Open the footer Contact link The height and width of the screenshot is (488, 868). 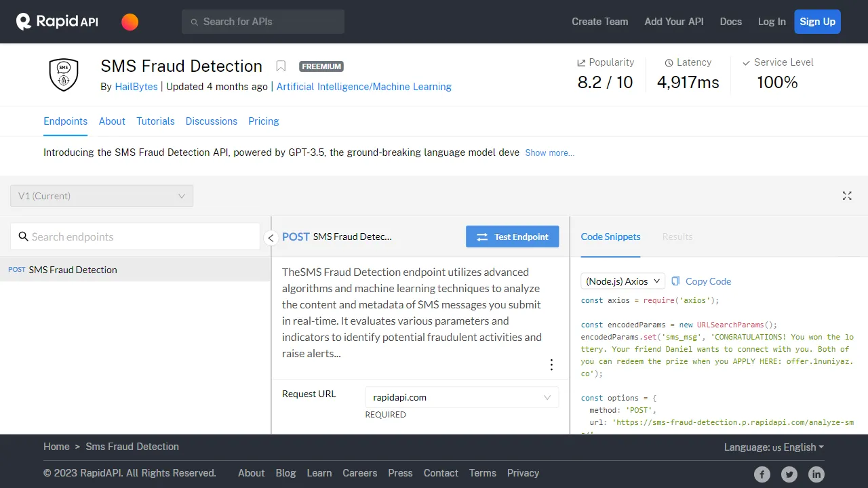(441, 473)
